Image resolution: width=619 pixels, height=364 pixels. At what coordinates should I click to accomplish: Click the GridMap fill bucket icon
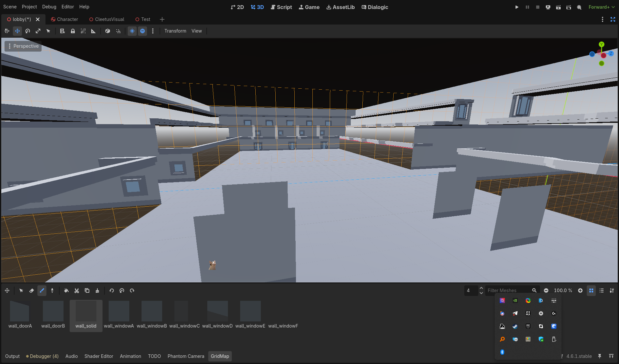click(x=66, y=290)
